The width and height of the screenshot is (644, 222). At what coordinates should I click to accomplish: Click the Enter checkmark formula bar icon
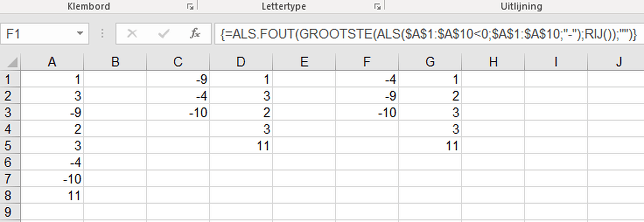[163, 33]
